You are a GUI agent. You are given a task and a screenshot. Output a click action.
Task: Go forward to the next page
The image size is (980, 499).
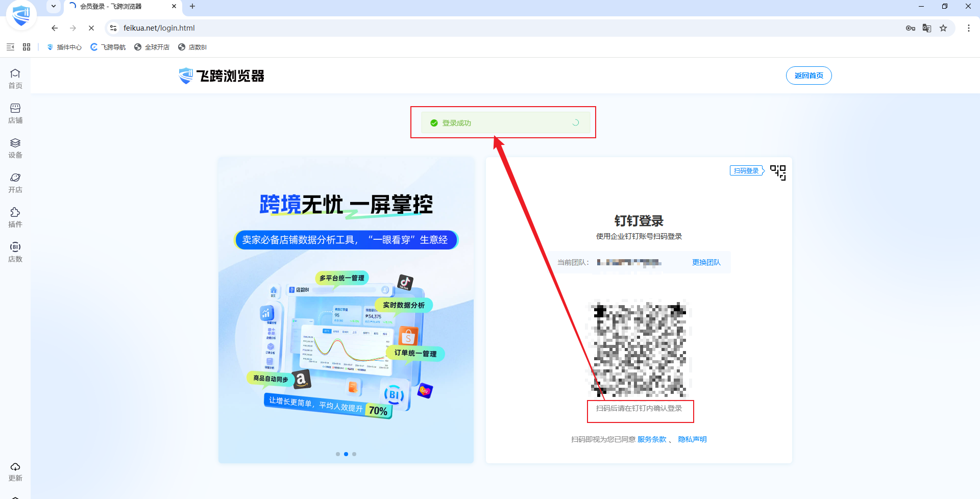(x=73, y=28)
